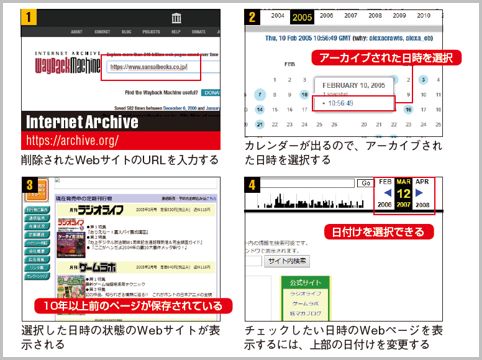Screen dimensions: 482x360
Task: Open the DONATE nav item in dark bar
Action: pyautogui.click(x=199, y=32)
